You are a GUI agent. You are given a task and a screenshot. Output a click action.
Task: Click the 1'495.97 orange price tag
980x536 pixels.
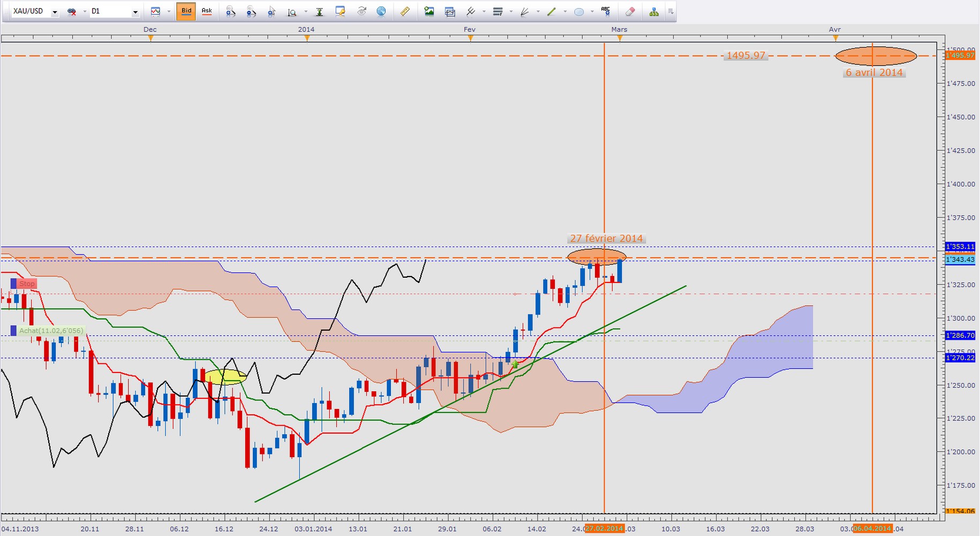click(x=960, y=56)
